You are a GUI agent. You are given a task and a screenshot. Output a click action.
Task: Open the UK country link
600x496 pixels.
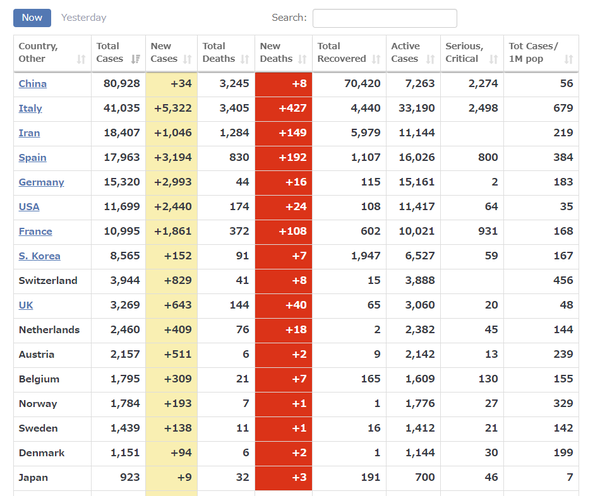pyautogui.click(x=26, y=305)
